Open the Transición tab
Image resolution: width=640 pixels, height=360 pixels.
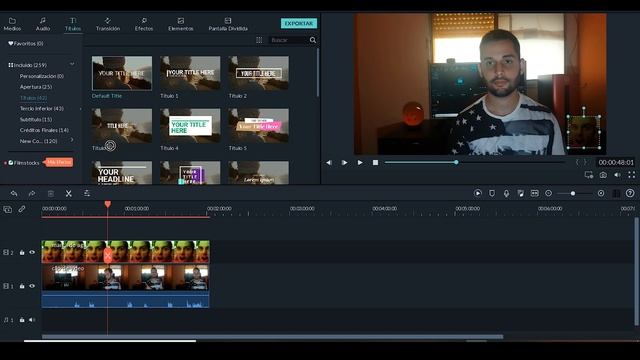[x=108, y=24]
